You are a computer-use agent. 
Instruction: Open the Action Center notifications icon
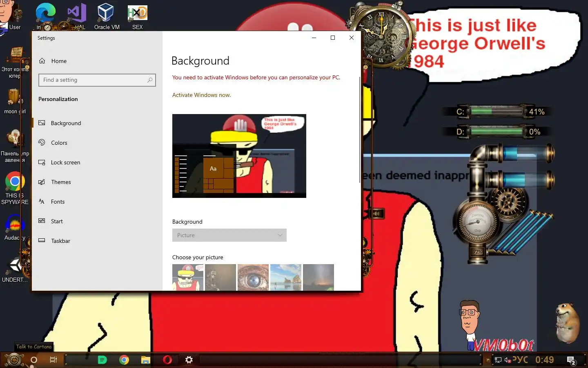pyautogui.click(x=571, y=360)
